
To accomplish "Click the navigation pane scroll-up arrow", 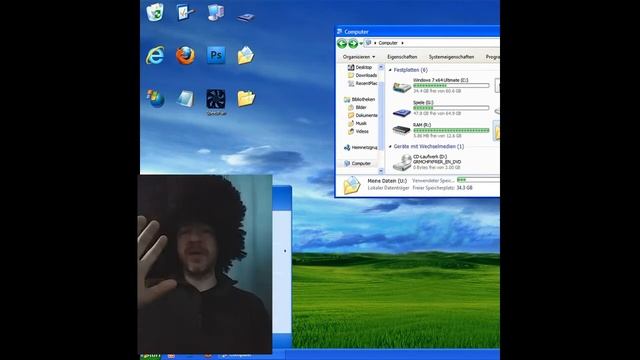I will tap(381, 67).
